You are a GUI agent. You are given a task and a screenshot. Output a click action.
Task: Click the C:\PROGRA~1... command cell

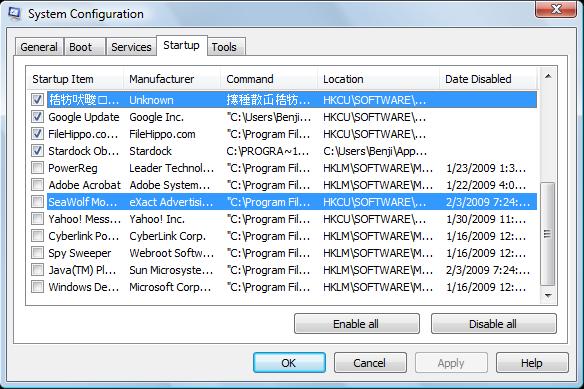coord(268,151)
